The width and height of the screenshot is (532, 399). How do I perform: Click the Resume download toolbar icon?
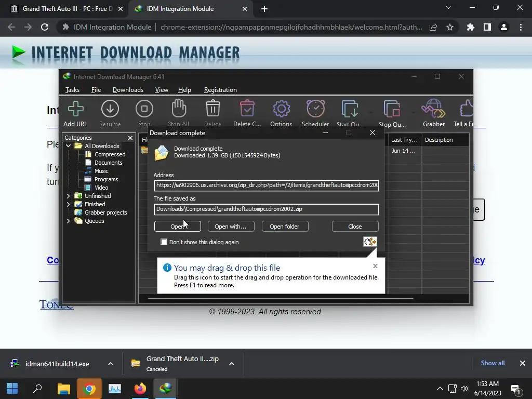(110, 109)
